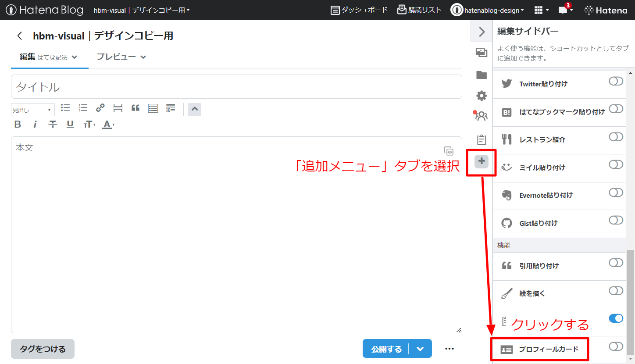Enable the 絵を描く toggle
The width and height of the screenshot is (635, 364).
(x=616, y=291)
